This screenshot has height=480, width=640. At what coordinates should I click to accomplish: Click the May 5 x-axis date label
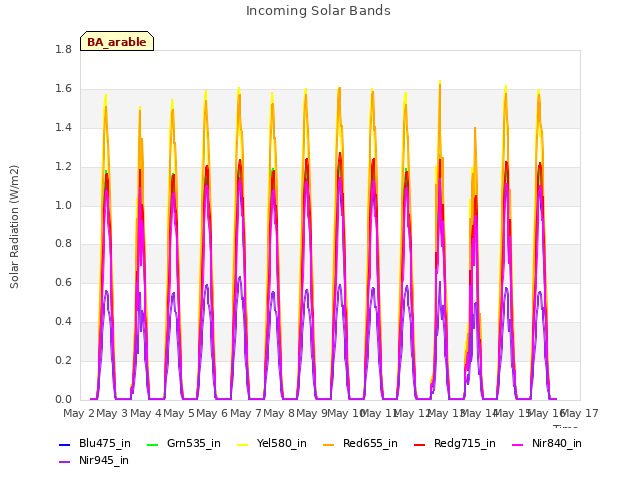[x=179, y=414]
